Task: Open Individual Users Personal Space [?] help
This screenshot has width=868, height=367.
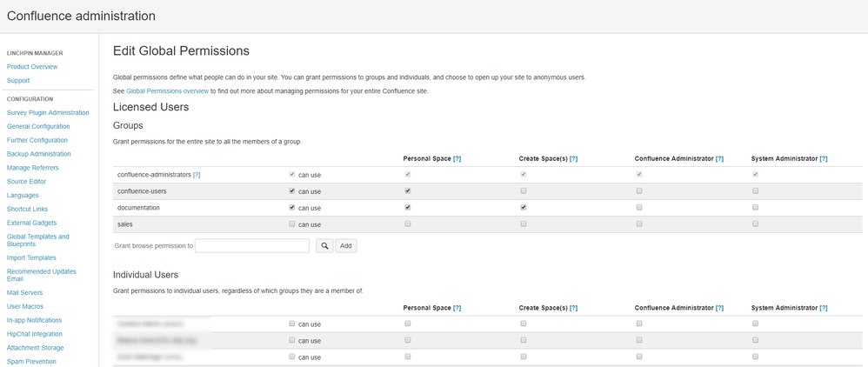Action: (x=457, y=308)
